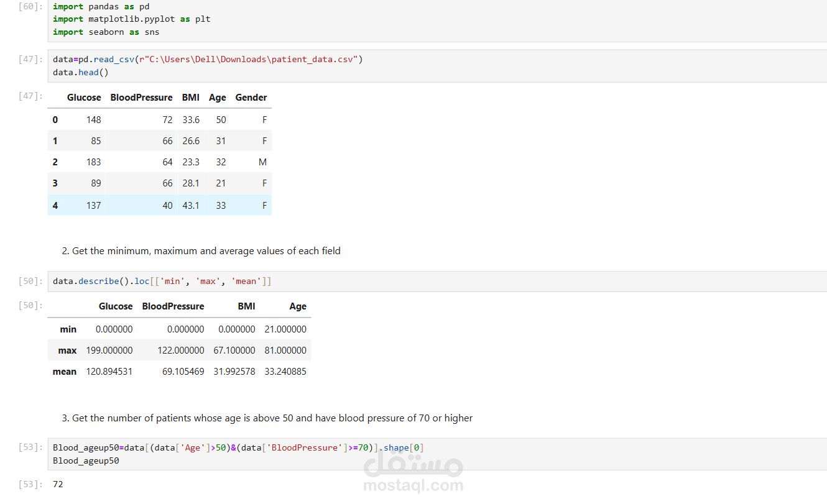The width and height of the screenshot is (827, 504).
Task: Click BloodPressure value 40 in row 4
Action: pos(167,205)
